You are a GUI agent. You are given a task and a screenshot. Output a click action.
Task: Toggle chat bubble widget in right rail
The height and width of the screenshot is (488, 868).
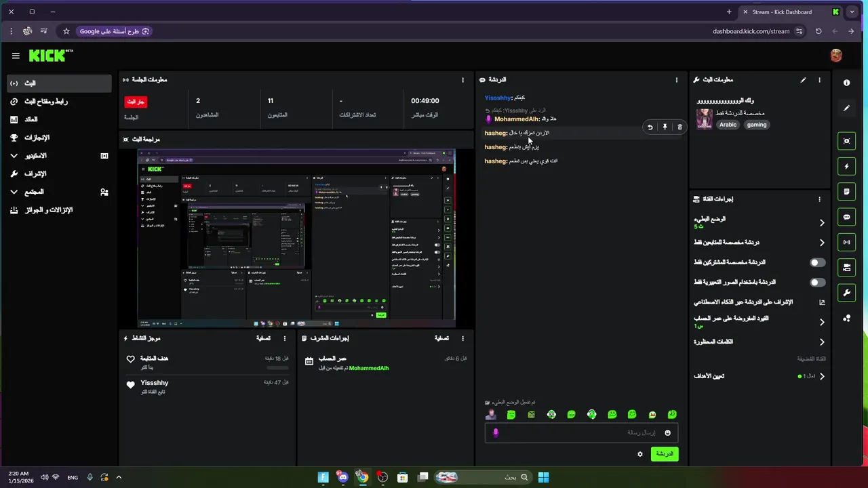coord(846,217)
